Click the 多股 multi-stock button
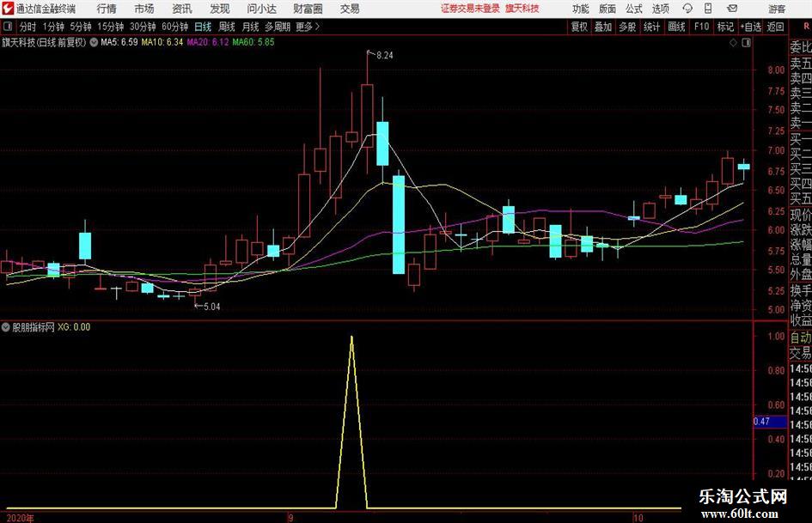Viewport: 812px width, 523px height. pyautogui.click(x=627, y=27)
